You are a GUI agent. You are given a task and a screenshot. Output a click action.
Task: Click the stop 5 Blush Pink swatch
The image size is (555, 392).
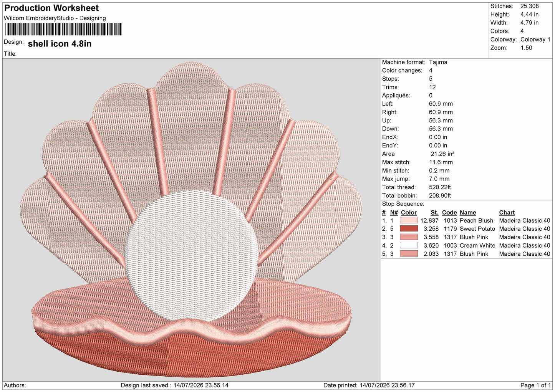point(409,254)
